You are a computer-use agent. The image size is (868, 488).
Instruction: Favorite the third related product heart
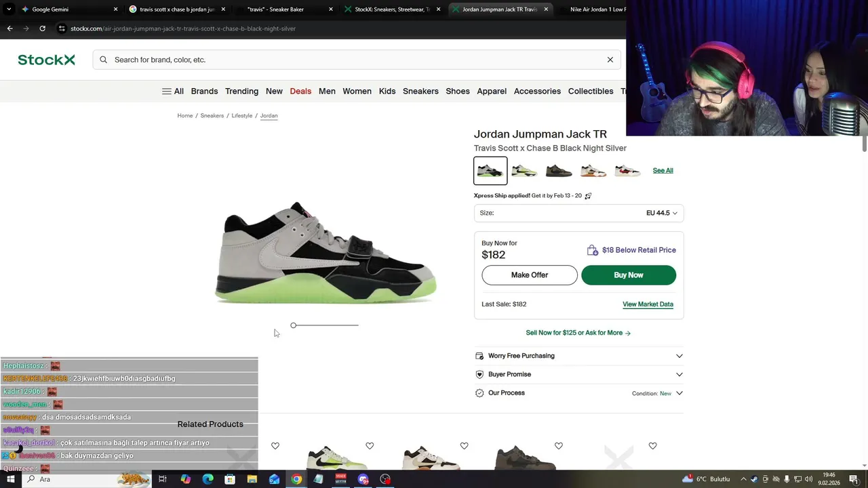[x=464, y=446]
